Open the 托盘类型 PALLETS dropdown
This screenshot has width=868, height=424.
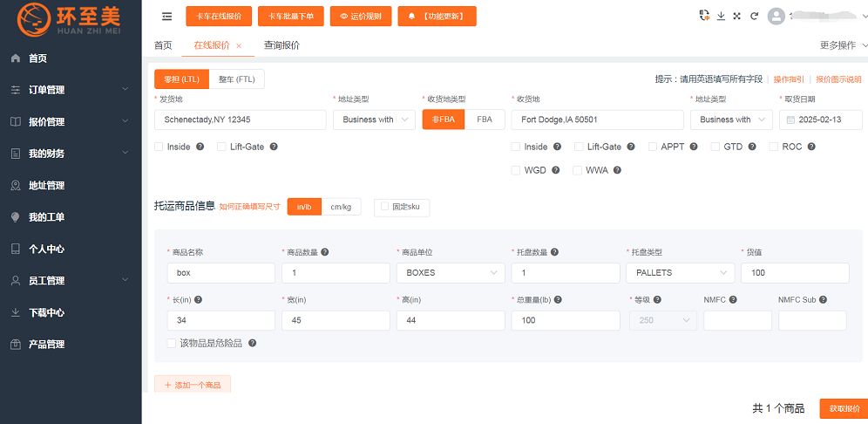(680, 273)
